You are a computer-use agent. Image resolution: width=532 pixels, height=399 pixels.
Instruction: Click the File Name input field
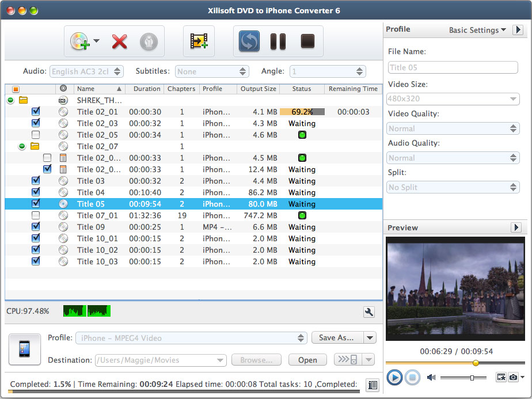(453, 67)
